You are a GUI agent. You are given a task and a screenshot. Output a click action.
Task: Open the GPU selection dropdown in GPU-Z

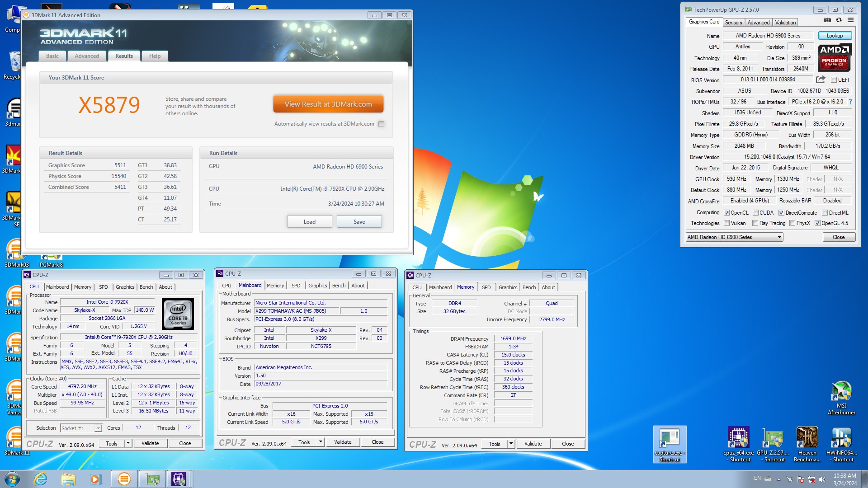click(734, 237)
